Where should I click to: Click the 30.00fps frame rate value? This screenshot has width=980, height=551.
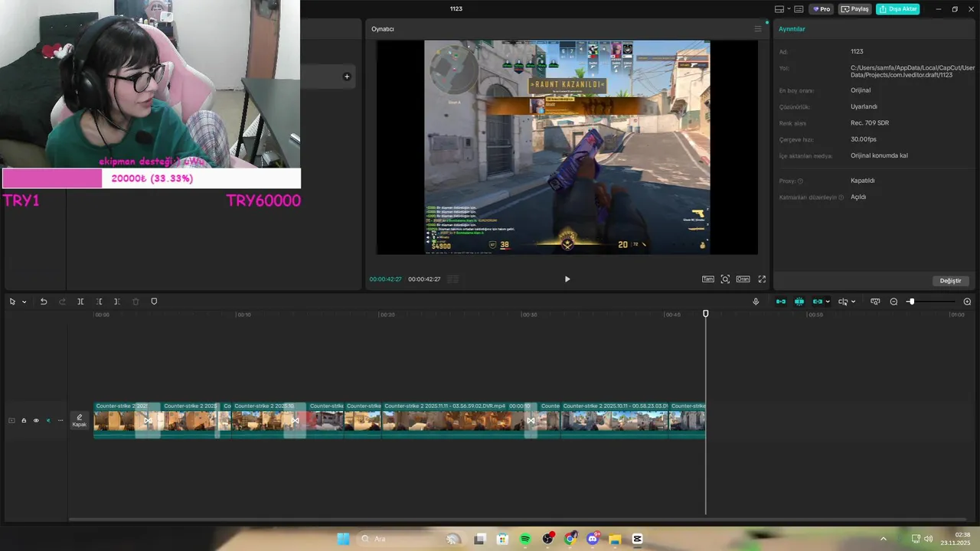863,139
